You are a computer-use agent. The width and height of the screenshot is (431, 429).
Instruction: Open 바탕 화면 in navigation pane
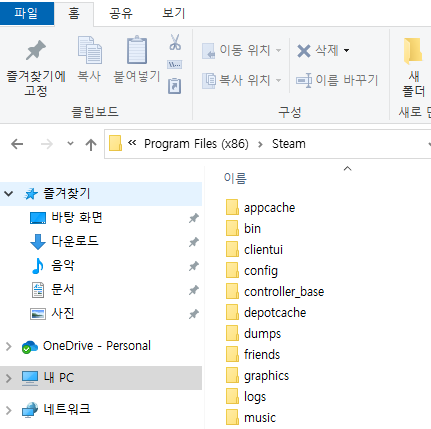(x=77, y=218)
